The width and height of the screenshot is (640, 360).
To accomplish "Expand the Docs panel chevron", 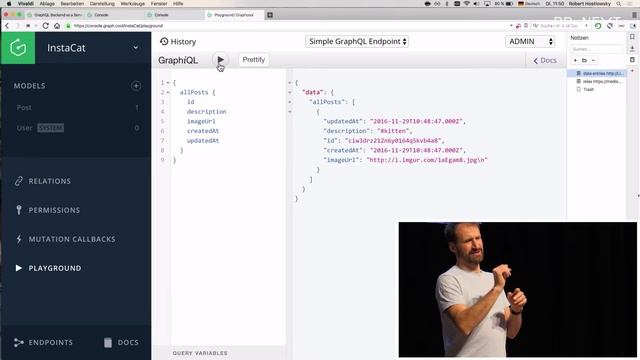I will pos(536,60).
